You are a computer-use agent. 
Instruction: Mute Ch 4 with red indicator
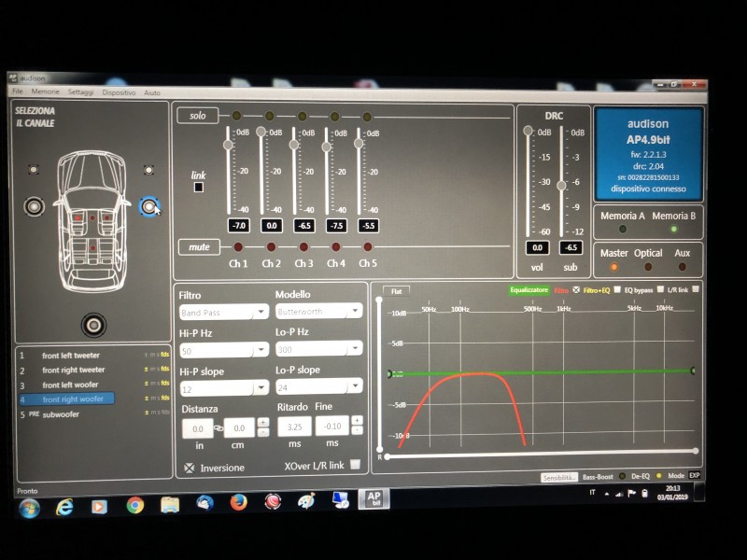[335, 246]
